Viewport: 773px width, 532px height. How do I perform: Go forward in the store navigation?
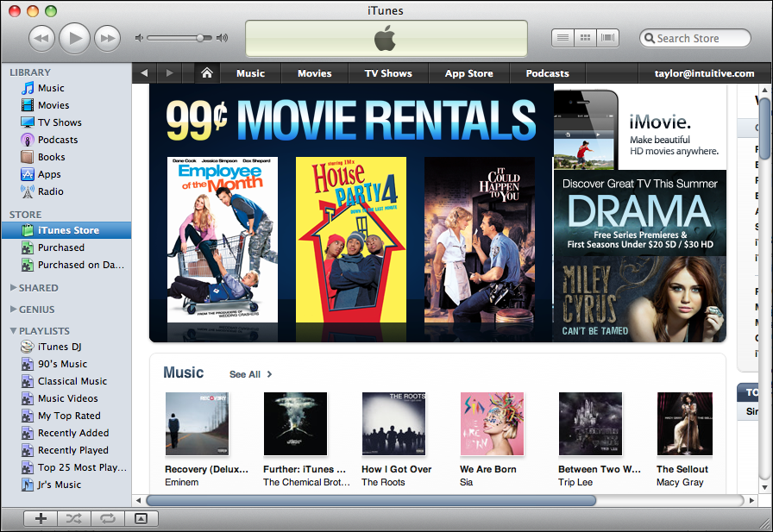click(x=170, y=73)
